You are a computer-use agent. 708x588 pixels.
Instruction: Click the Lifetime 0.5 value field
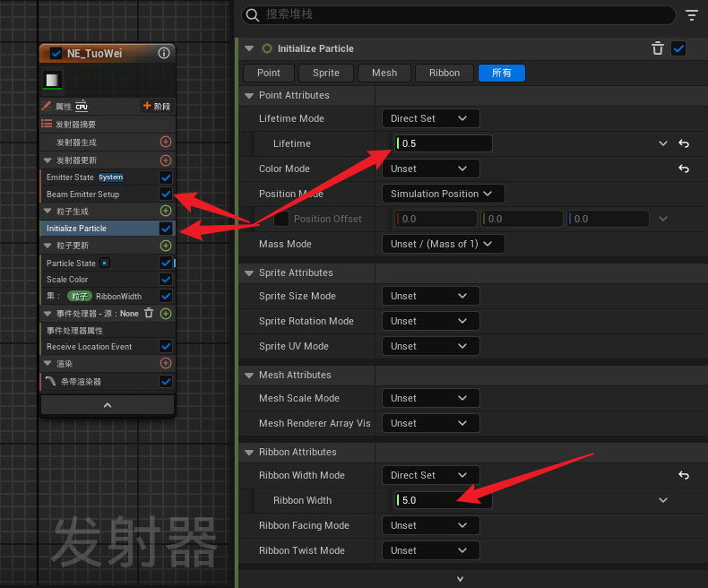(443, 143)
